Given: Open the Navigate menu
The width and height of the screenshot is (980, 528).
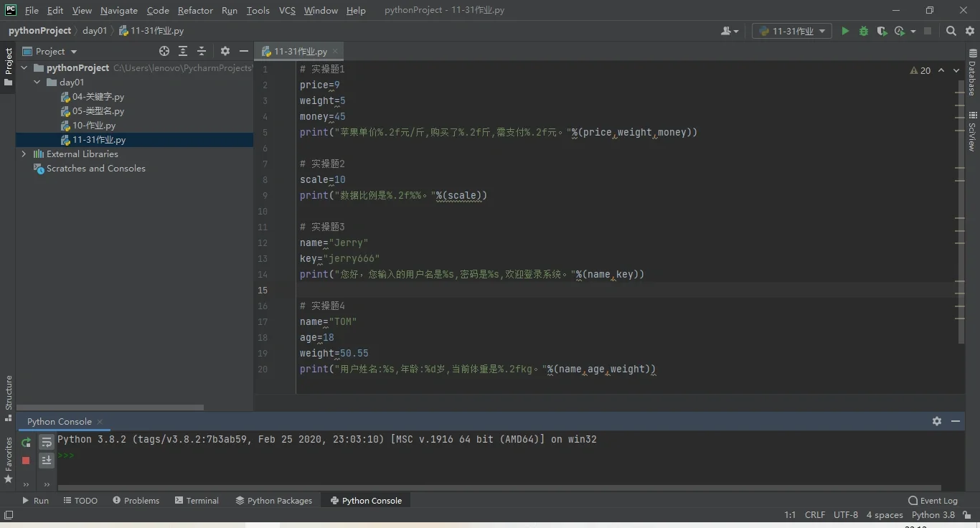Looking at the screenshot, I should (x=119, y=10).
